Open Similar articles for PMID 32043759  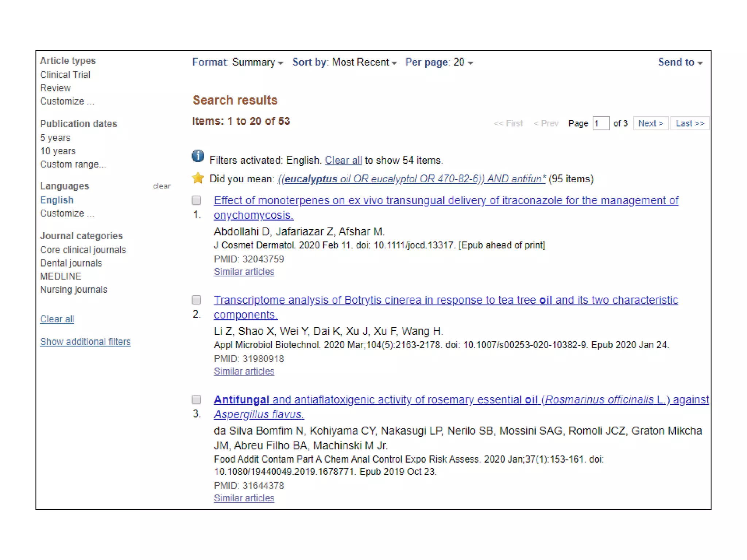tap(244, 272)
